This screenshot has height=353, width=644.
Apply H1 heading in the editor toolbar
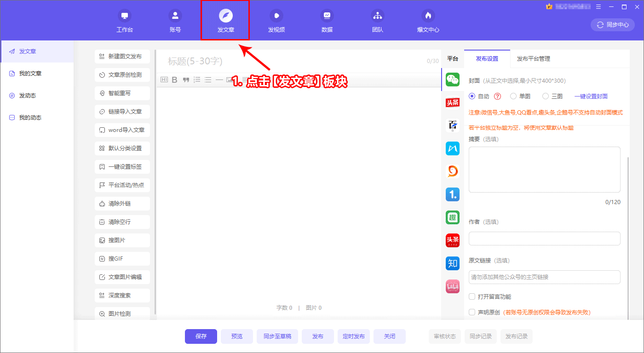164,80
